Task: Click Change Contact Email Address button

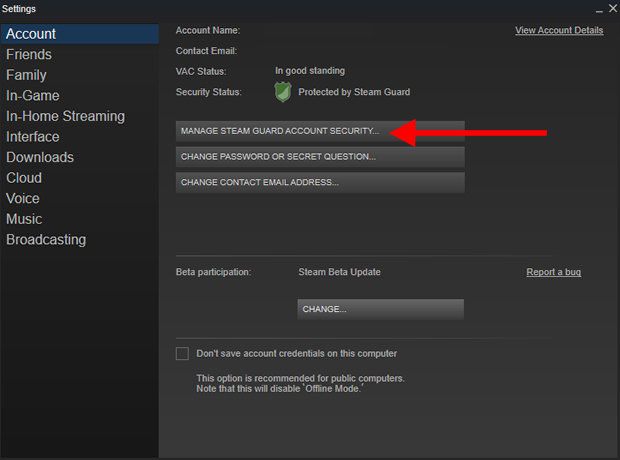Action: [320, 182]
